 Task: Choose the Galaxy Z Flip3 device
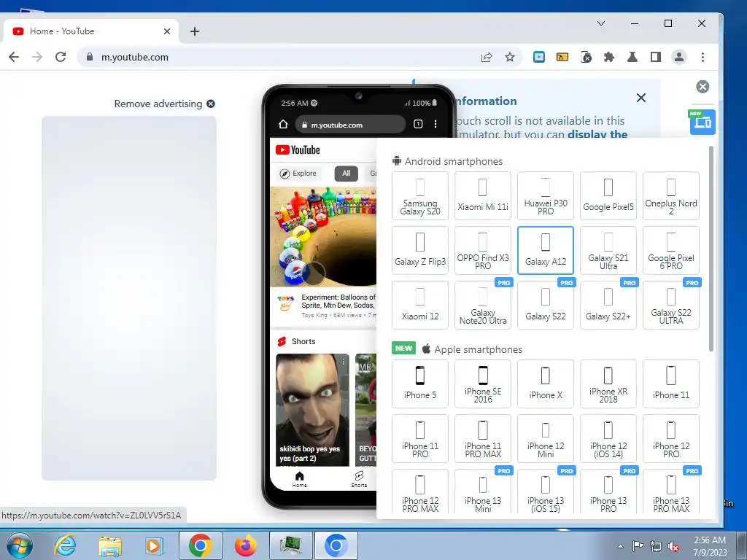[419, 251]
